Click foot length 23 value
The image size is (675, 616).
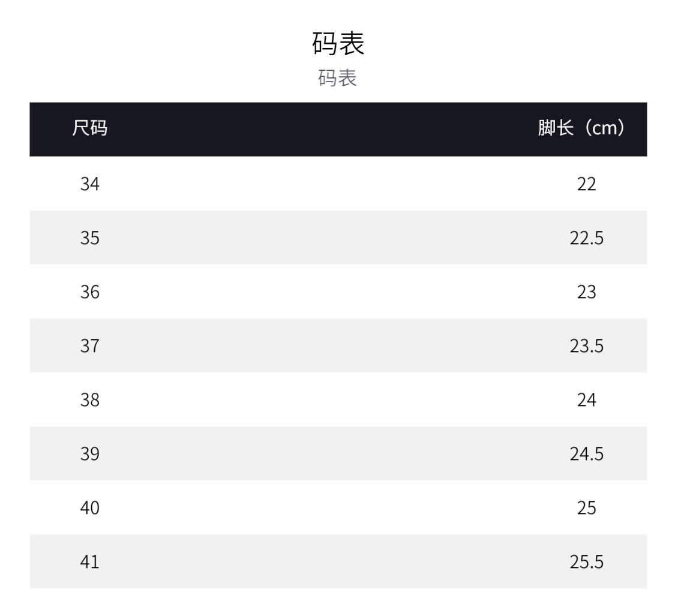tap(586, 292)
